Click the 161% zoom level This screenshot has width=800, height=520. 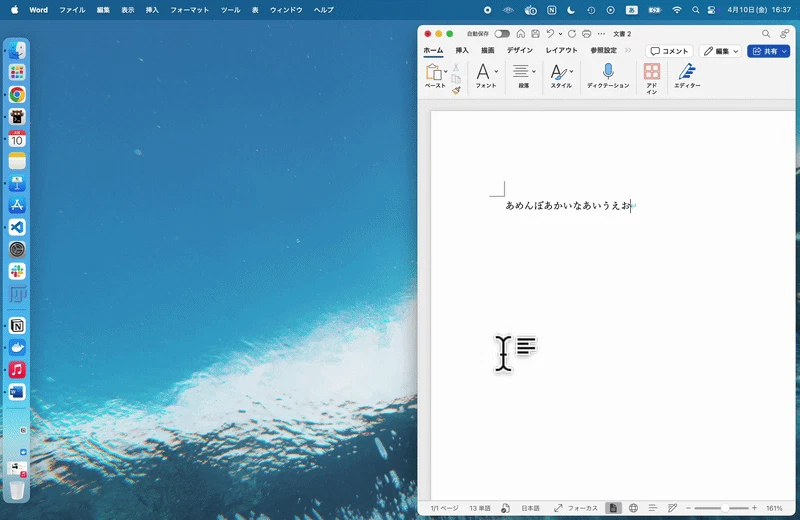click(774, 508)
